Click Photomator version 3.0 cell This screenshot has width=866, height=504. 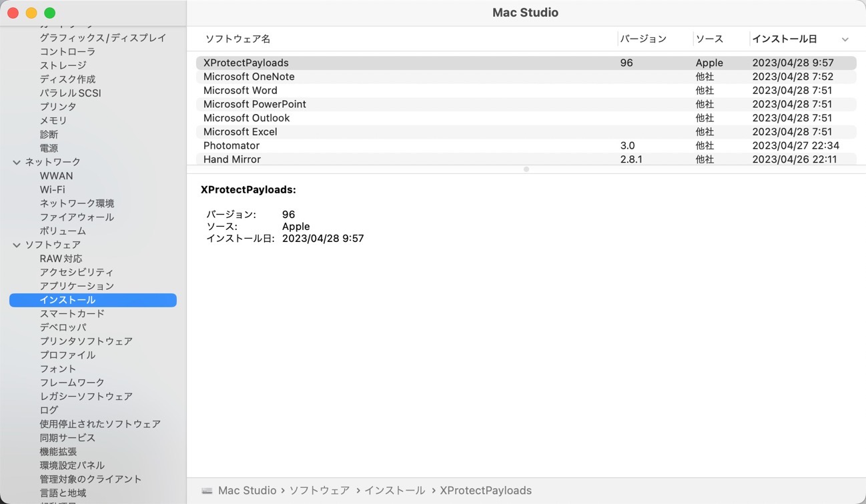pyautogui.click(x=628, y=145)
